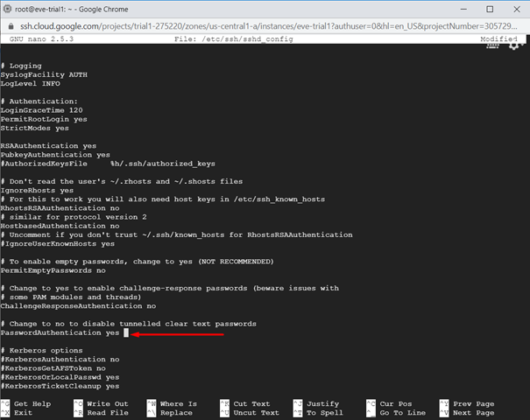Click the 'Don't read the user's ~/.rhosts' comment

click(122, 182)
